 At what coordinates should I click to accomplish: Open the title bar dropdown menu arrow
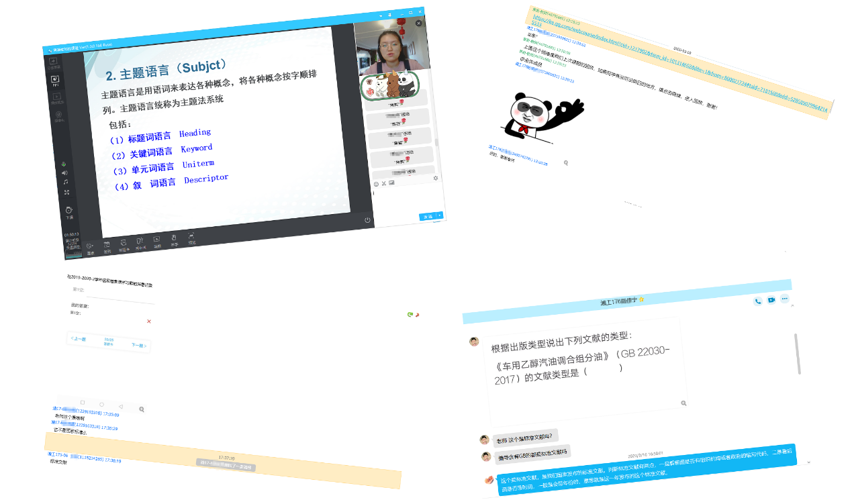(x=381, y=15)
